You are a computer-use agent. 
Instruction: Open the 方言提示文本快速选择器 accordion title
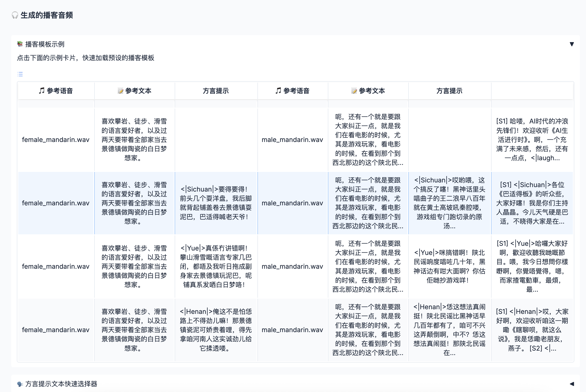click(x=61, y=384)
